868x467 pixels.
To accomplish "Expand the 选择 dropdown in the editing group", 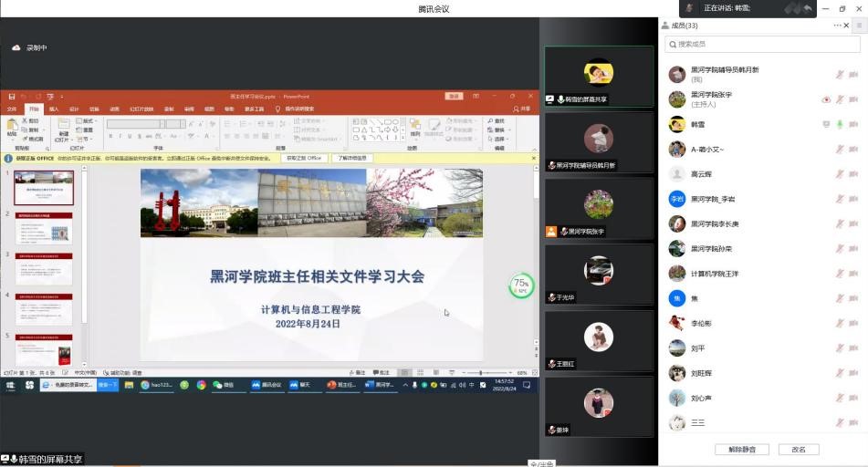I will tap(500, 137).
